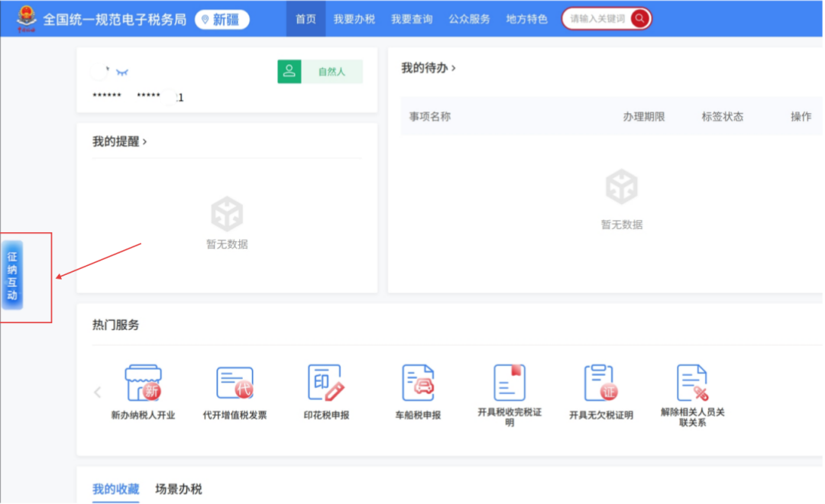The height and width of the screenshot is (504, 825).
Task: Open the 公众服务 menu
Action: pos(469,19)
